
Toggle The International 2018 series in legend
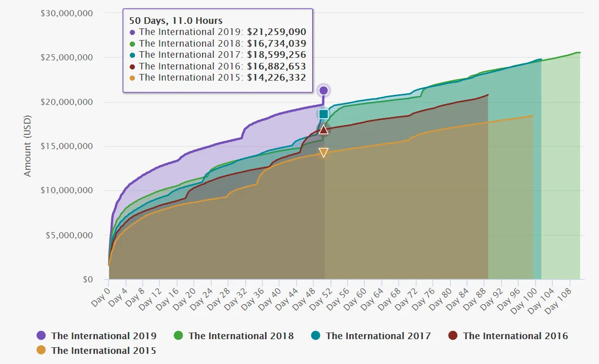pos(234,336)
